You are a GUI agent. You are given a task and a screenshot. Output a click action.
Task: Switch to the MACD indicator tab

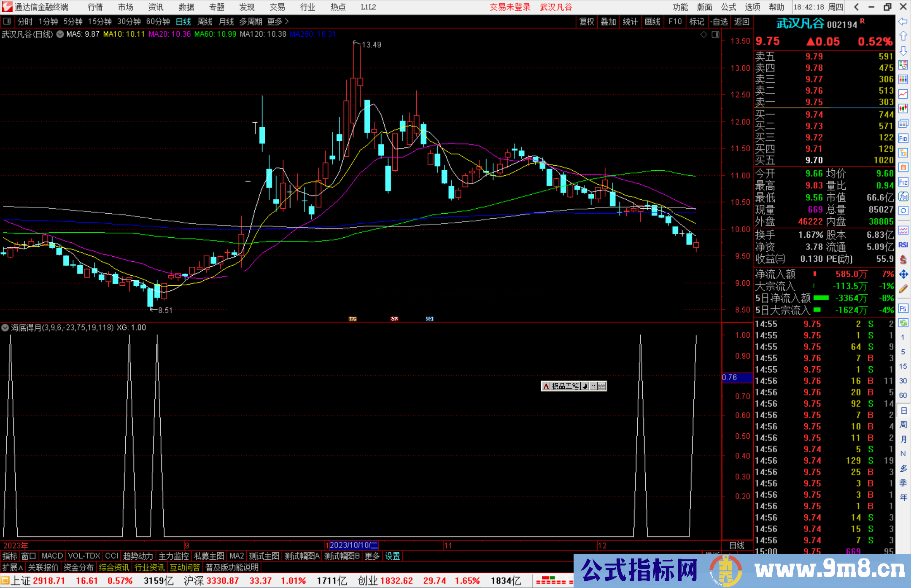point(52,556)
